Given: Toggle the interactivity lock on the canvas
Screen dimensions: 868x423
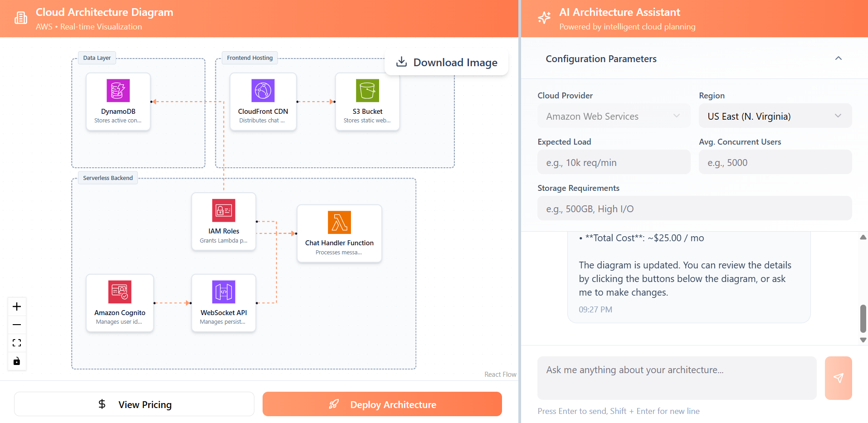Looking at the screenshot, I should [17, 361].
